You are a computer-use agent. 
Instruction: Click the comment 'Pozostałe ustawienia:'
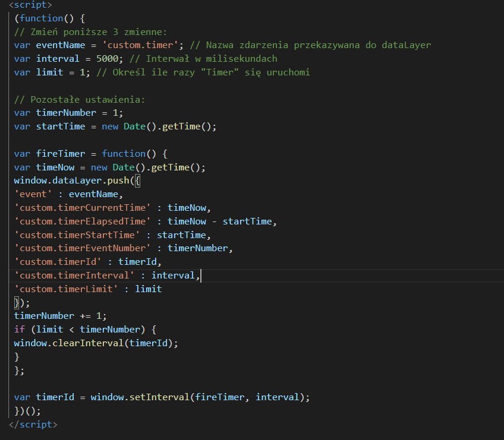[80, 100]
